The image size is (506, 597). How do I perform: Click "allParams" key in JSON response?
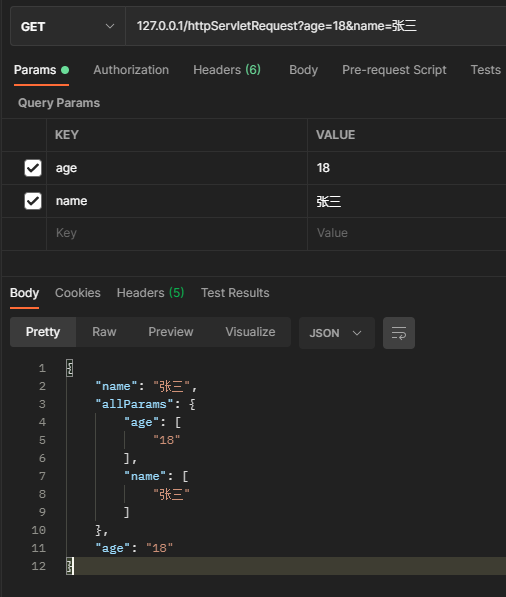(x=134, y=404)
